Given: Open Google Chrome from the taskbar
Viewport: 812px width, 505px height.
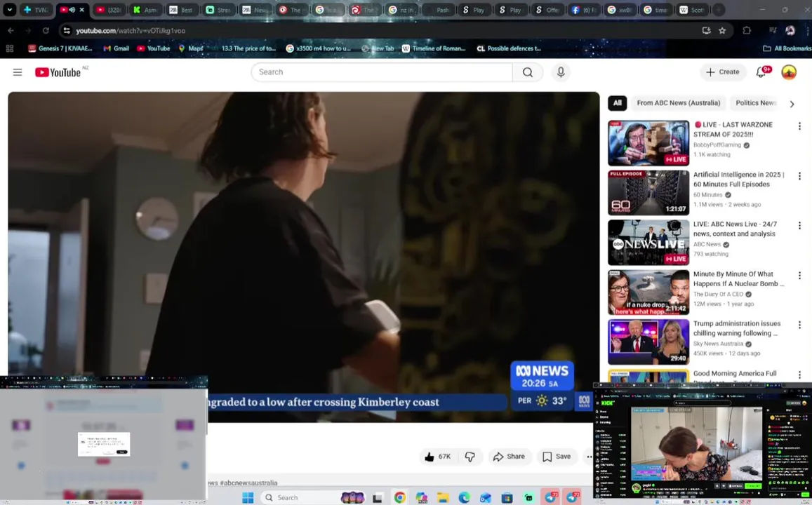Looking at the screenshot, I should (399, 498).
